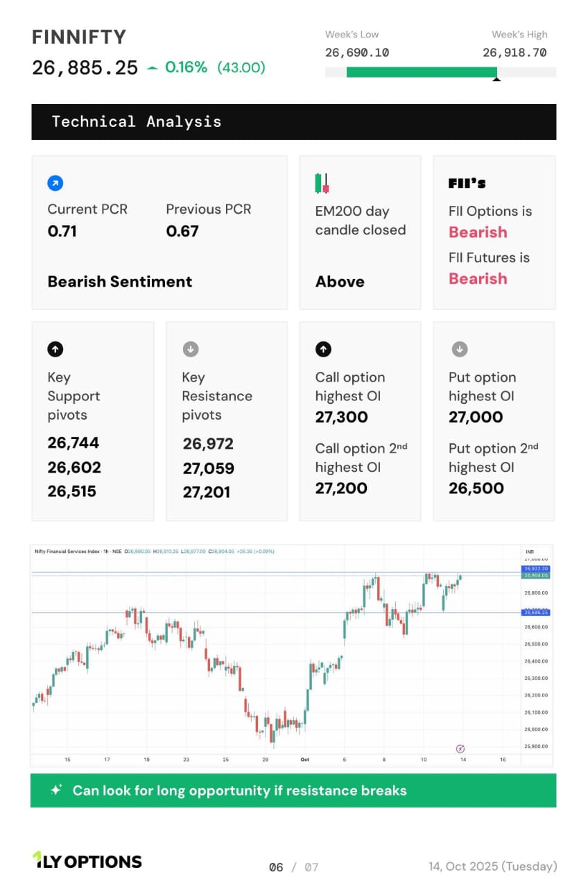Click the down-arrow icon above Key Resistance pivots
The width and height of the screenshot is (588, 888).
pyautogui.click(x=190, y=350)
